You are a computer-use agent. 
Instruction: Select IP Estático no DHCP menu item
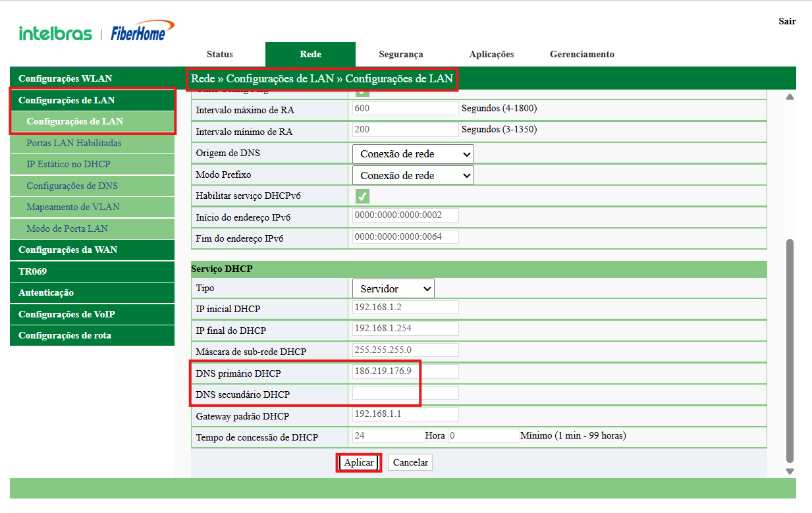click(x=68, y=164)
